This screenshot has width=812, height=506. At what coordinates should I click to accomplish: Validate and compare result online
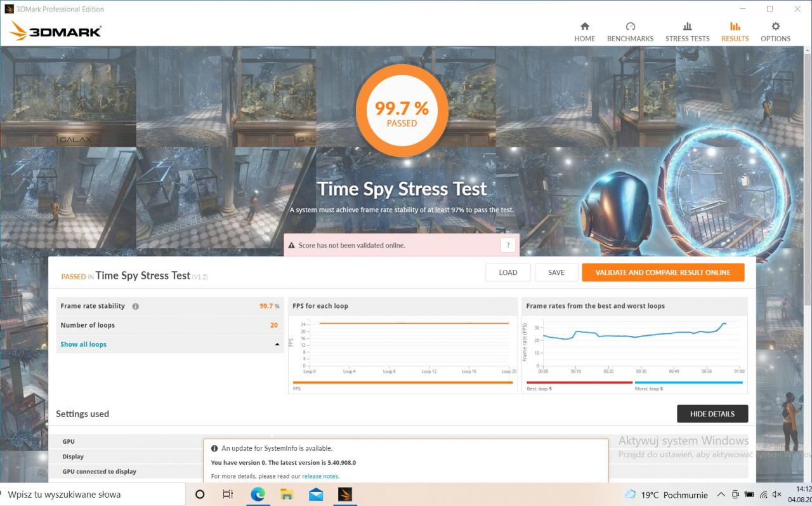click(663, 272)
